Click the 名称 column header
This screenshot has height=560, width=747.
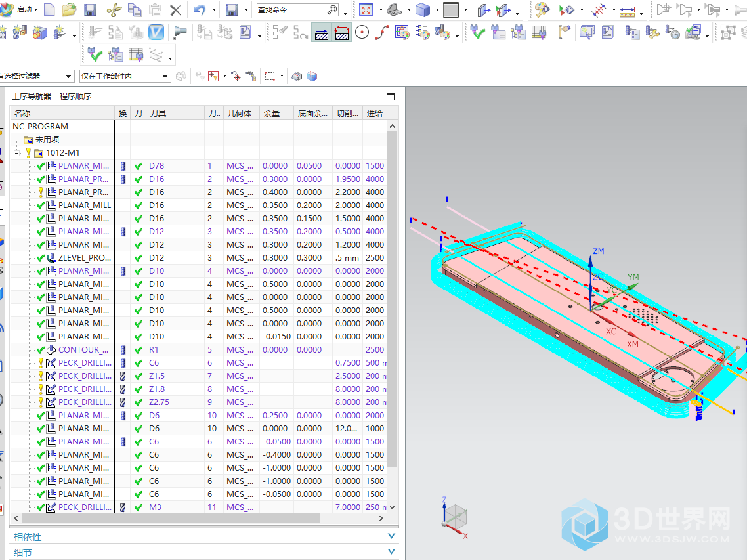[x=63, y=114]
